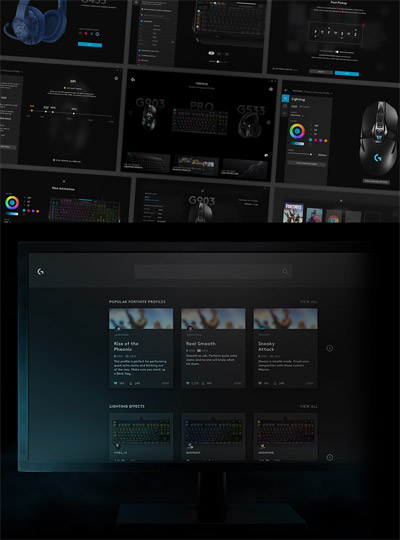
Task: Click the Lighting Effects next arrow
Action: pyautogui.click(x=329, y=457)
